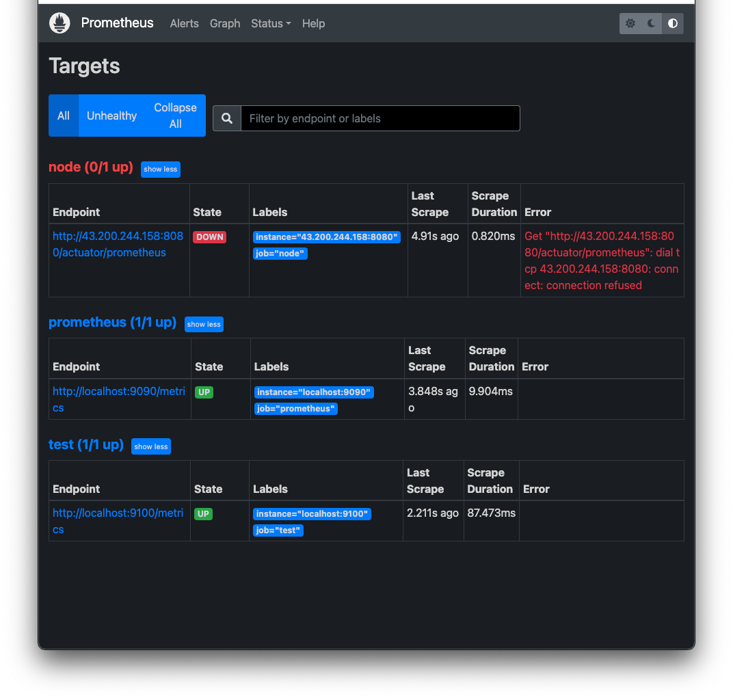Screen dimensions: 733x700
Task: Click the job="prometheus" label badge
Action: click(296, 408)
